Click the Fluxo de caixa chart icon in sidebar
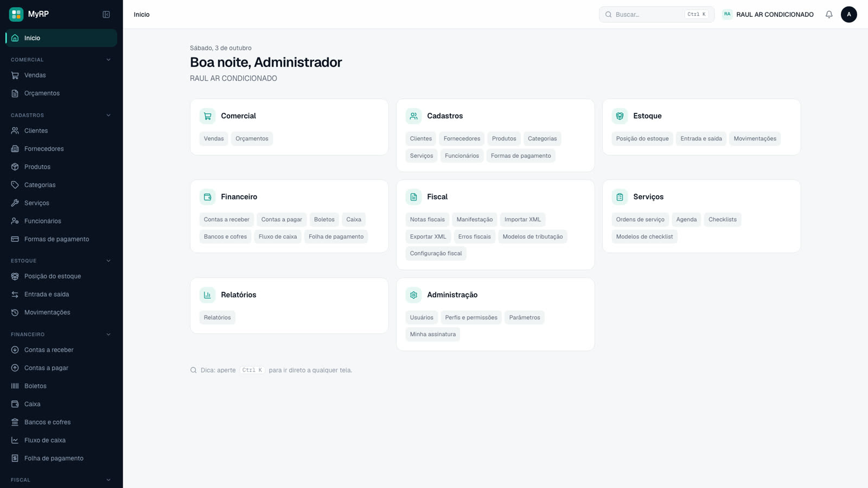The width and height of the screenshot is (868, 488). [x=15, y=440]
